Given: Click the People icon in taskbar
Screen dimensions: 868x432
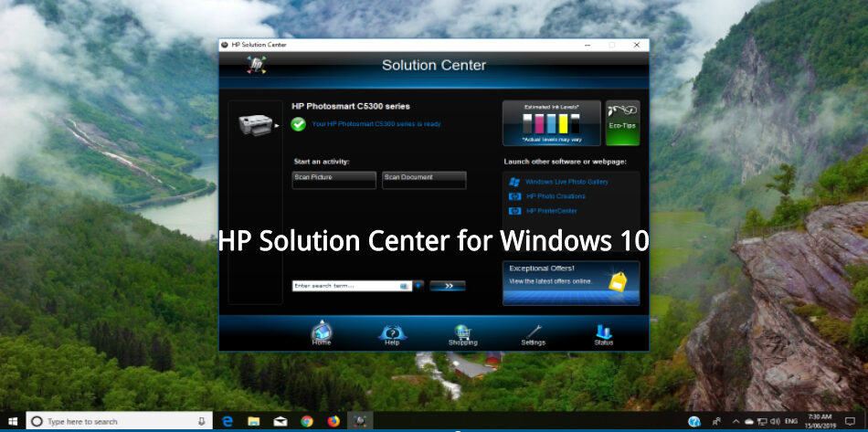Looking at the screenshot, I should pos(717,421).
